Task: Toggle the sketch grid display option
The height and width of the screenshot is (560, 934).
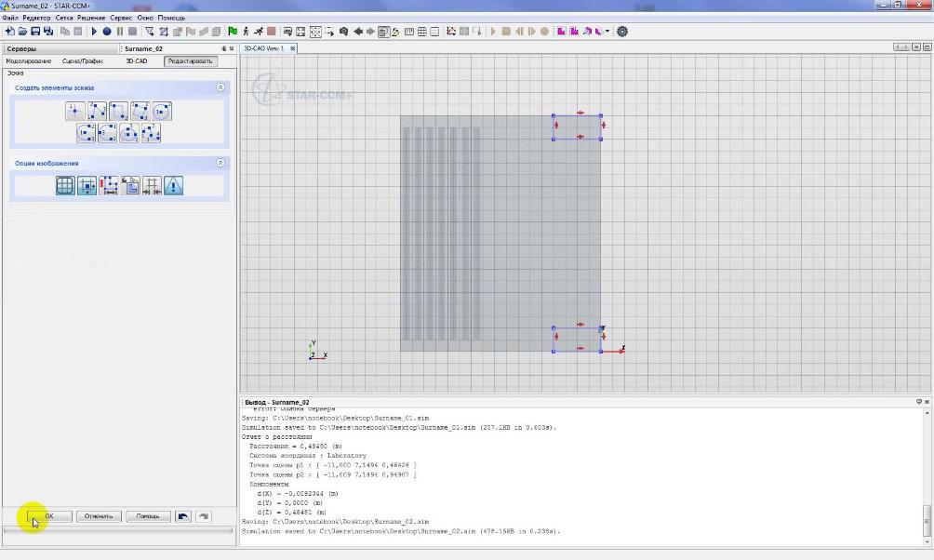Action: (x=65, y=186)
